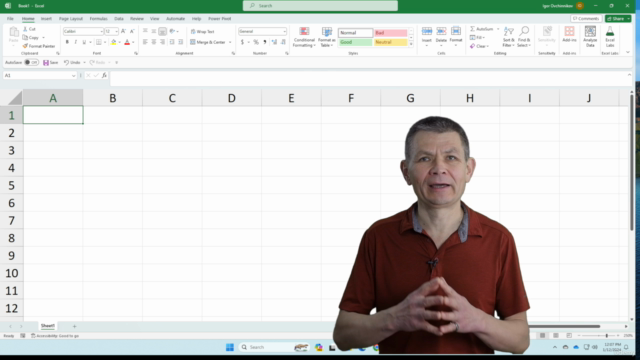Image resolution: width=640 pixels, height=360 pixels.
Task: Apply the Bad cell style
Action: [x=391, y=33]
